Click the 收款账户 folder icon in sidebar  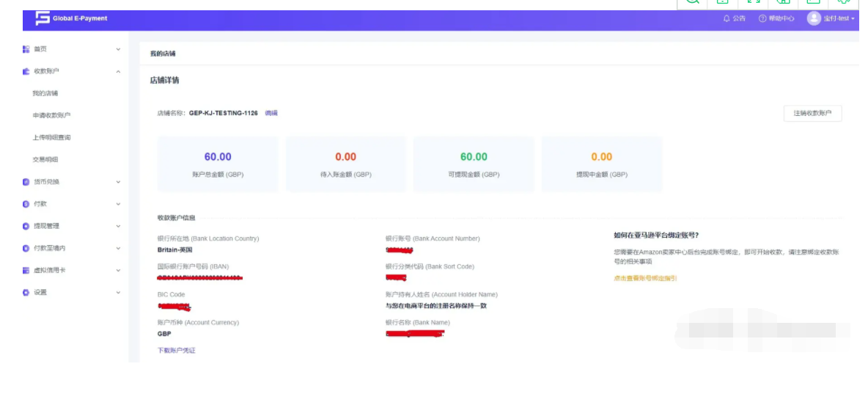(26, 71)
